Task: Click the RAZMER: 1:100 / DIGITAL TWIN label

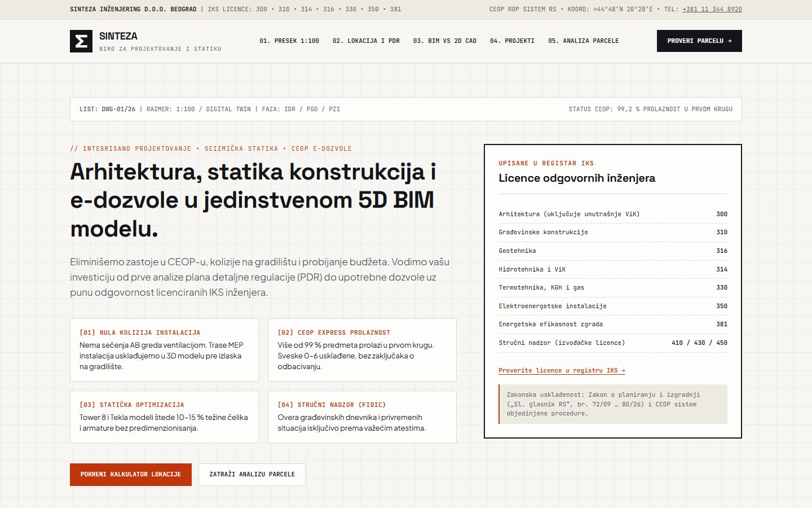Action: (x=198, y=110)
